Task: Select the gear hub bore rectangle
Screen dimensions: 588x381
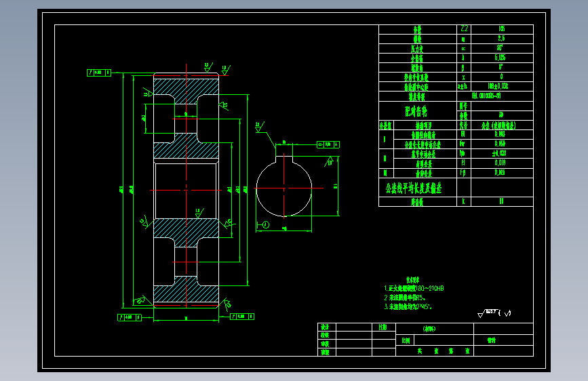Action: point(186,190)
